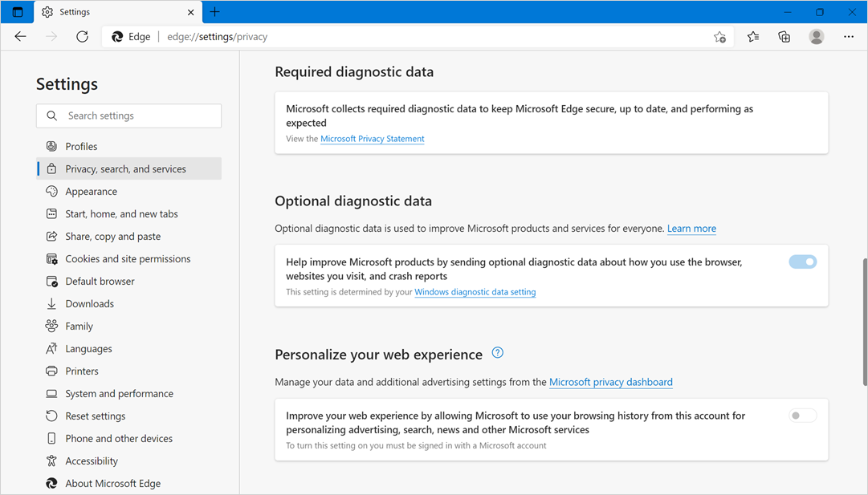
Task: Open the Microsoft Privacy Statement link
Action: tap(372, 138)
